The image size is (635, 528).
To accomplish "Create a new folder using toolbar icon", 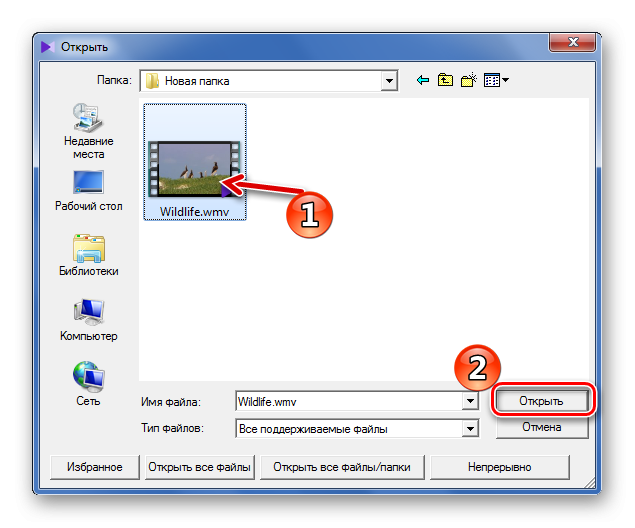I will tap(467, 80).
